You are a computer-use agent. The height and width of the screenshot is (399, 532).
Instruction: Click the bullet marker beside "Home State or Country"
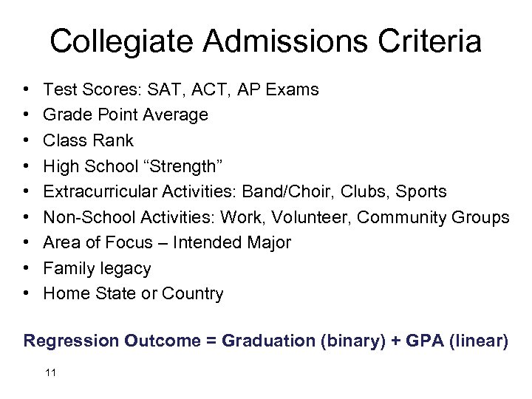(27, 294)
